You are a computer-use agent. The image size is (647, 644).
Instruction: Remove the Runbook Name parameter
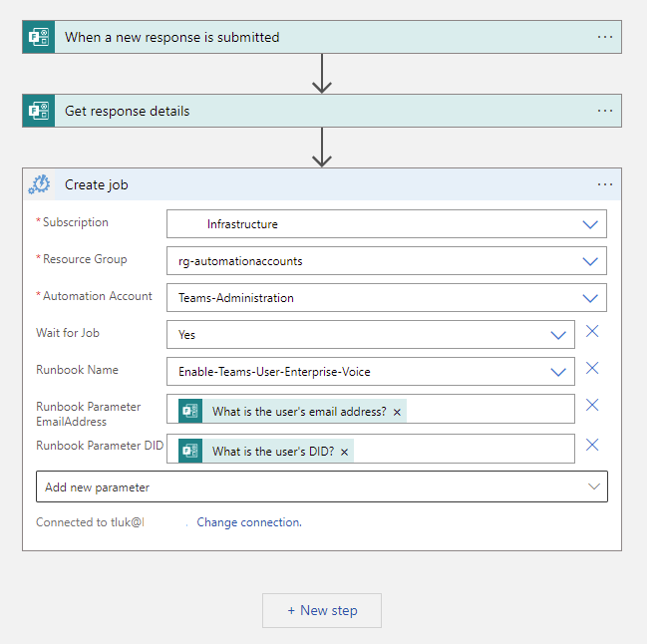click(592, 369)
